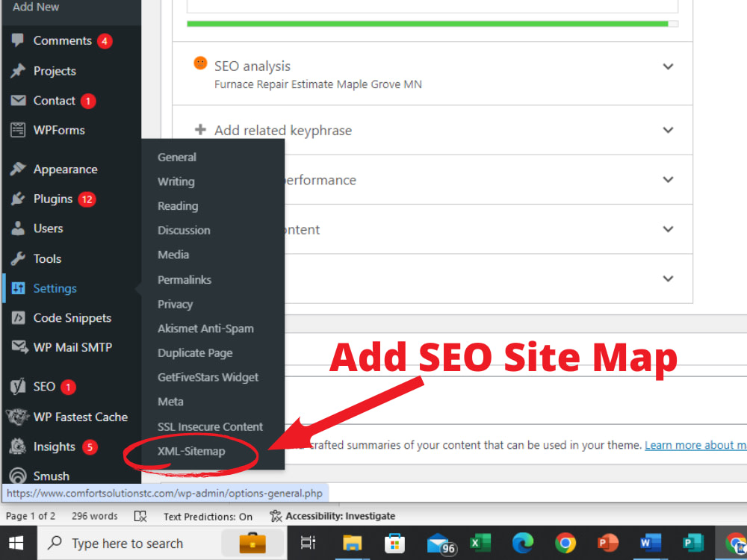Click the Code Snippets icon
This screenshot has width=747, height=560.
(18, 317)
